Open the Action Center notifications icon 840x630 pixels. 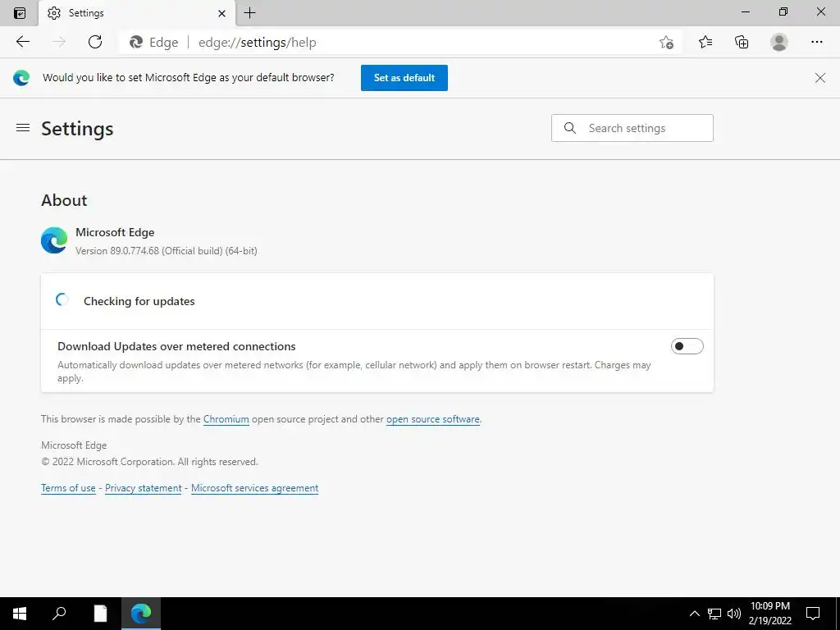pyautogui.click(x=813, y=614)
